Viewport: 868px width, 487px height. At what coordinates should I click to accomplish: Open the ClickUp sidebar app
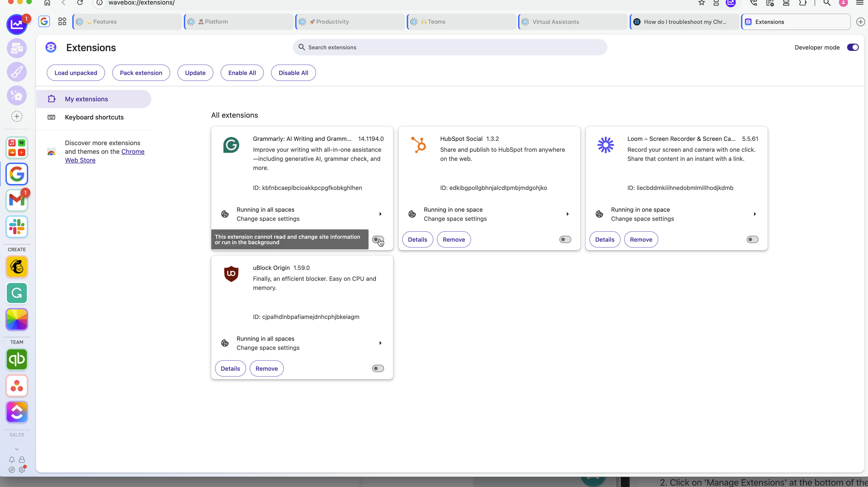(17, 412)
